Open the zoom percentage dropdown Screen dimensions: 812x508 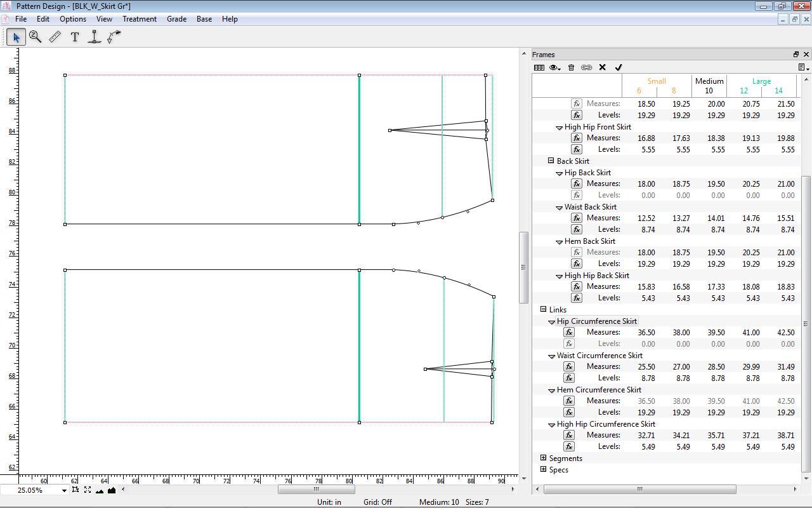[63, 490]
